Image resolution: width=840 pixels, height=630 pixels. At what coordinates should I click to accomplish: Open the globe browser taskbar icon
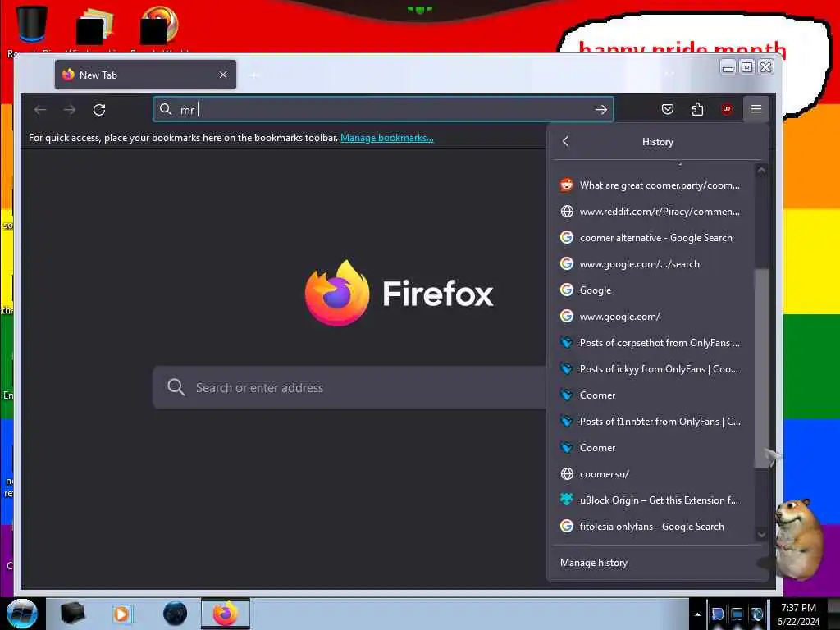[x=176, y=614]
